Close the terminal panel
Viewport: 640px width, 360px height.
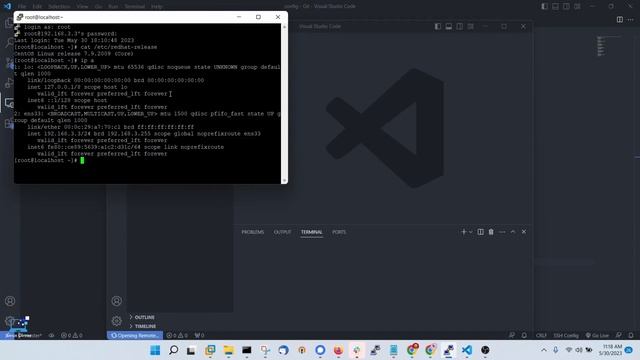click(x=524, y=232)
